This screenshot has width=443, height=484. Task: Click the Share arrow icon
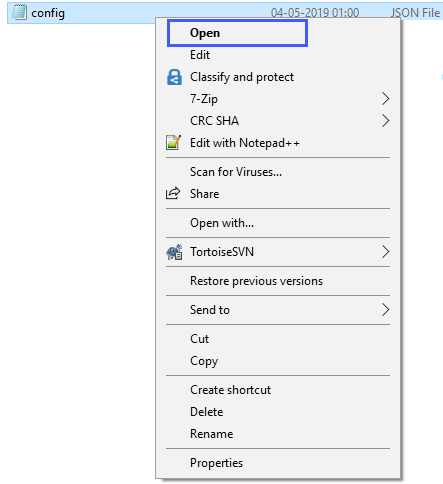coord(173,193)
